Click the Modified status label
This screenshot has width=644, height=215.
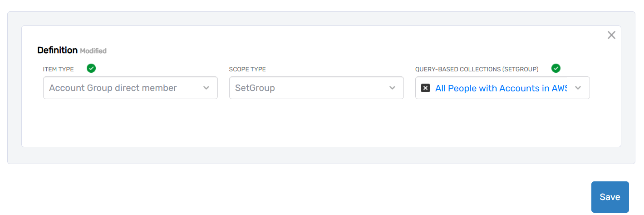click(x=93, y=51)
